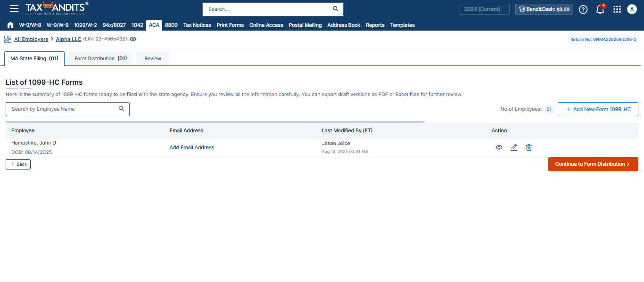Screen dimensions: 644x282
Task: Open the 1099/W-2 menu
Action: [x=85, y=25]
